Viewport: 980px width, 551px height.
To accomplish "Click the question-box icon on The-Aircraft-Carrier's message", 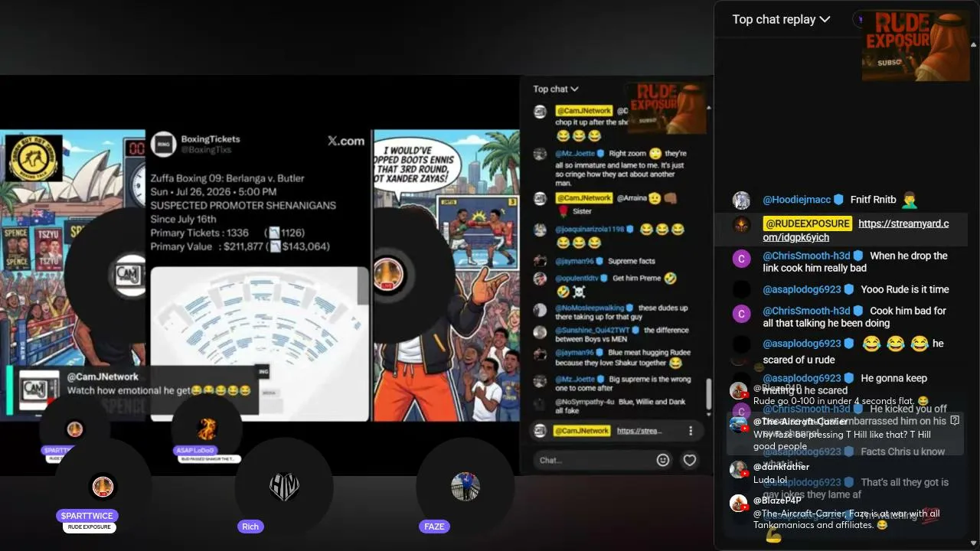I will 955,420.
